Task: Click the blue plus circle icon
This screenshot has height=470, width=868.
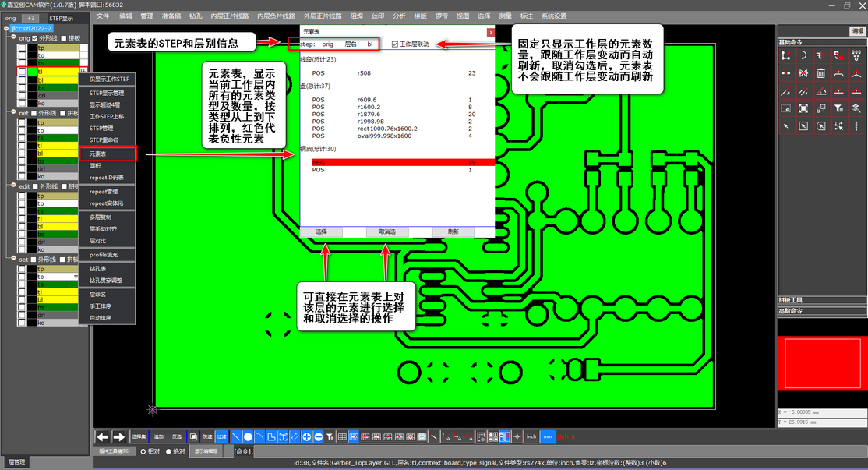Action: click(307, 436)
